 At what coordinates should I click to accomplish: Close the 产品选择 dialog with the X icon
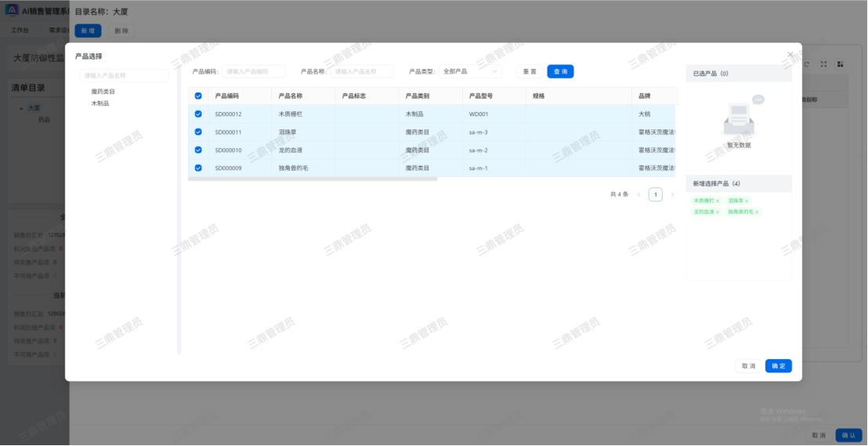(790, 55)
